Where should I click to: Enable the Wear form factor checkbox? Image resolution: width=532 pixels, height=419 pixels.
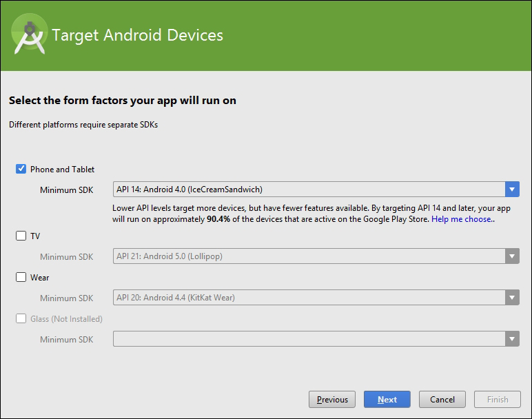(21, 277)
